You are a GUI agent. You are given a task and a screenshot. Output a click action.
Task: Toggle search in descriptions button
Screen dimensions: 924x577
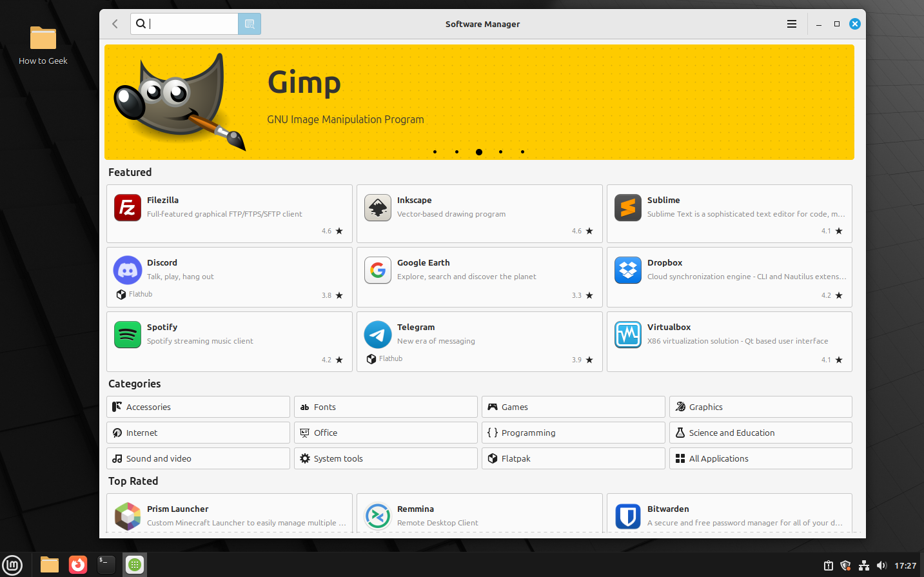point(250,24)
